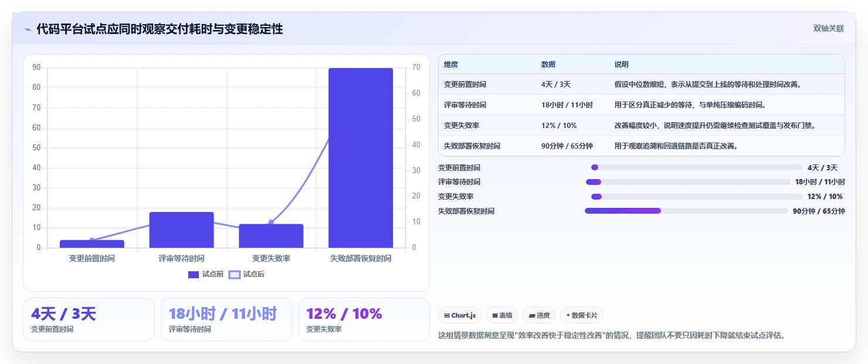Open the 4天 / 3天 data card

point(89,319)
